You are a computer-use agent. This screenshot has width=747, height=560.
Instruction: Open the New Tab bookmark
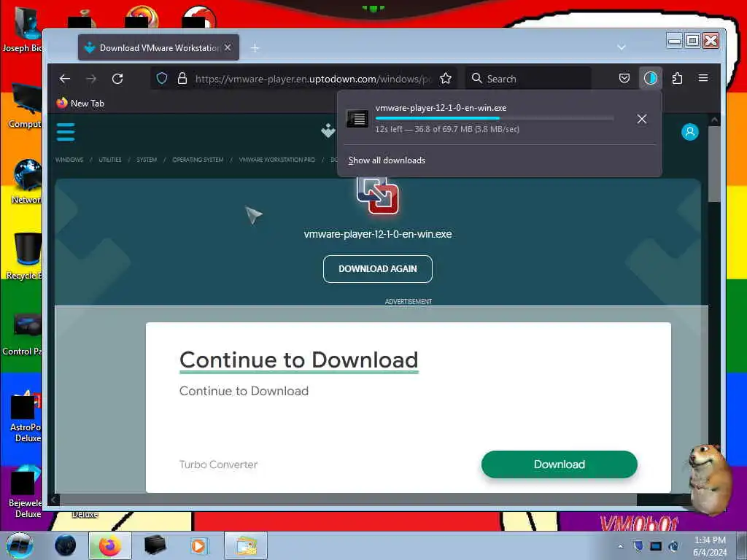coord(80,104)
